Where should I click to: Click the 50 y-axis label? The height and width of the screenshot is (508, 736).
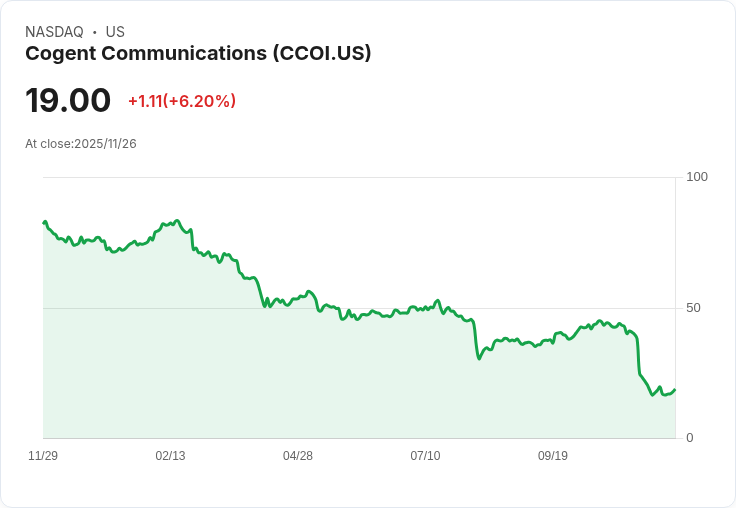693,308
